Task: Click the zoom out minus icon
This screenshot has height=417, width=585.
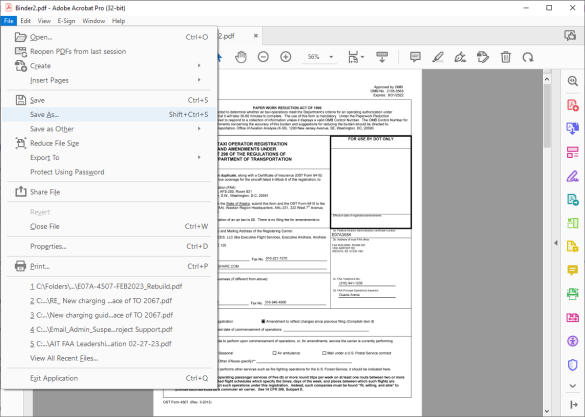Action: pos(263,57)
